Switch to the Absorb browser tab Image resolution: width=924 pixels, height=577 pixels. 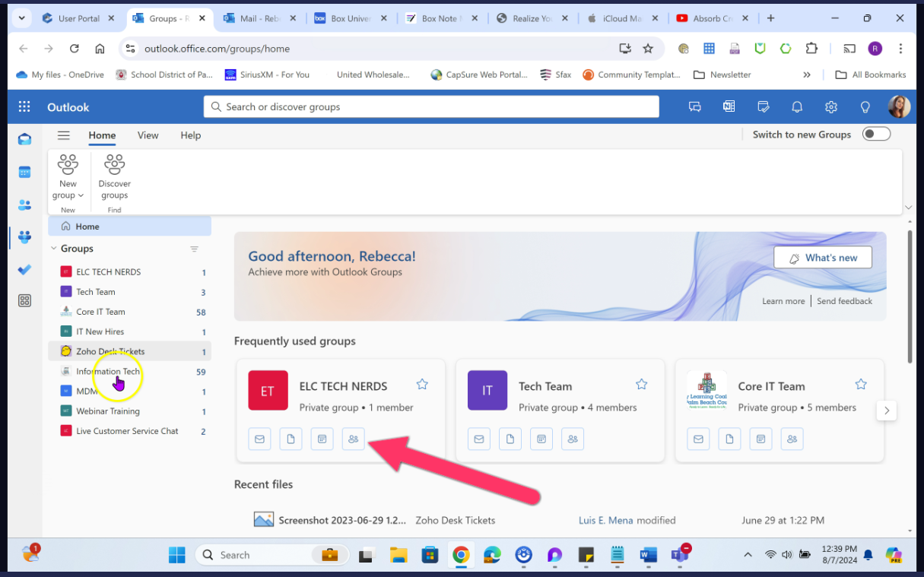click(x=712, y=18)
